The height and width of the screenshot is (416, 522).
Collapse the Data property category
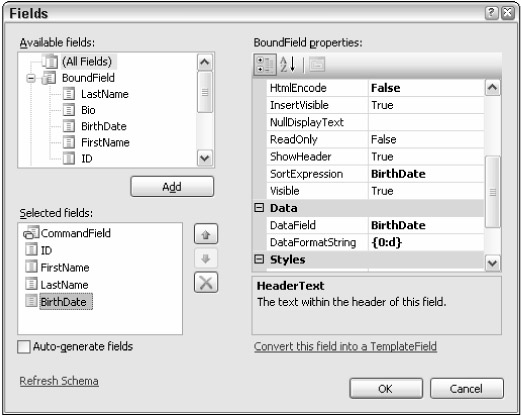[259, 208]
